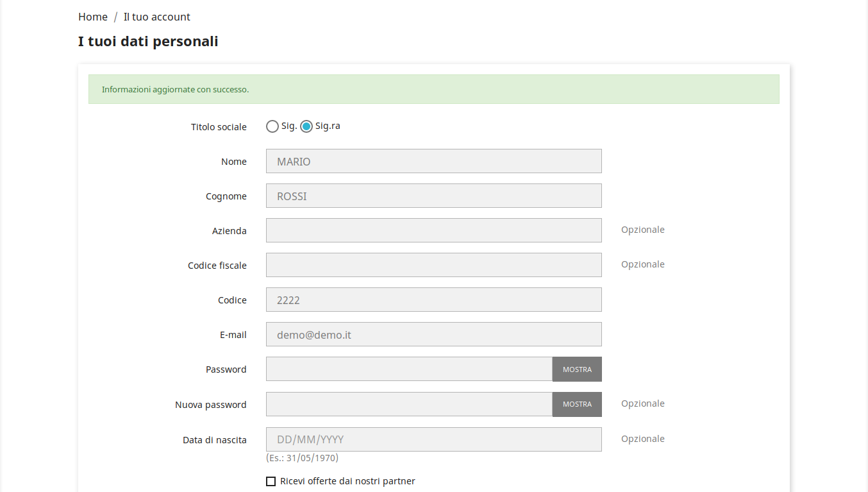The height and width of the screenshot is (492, 868).
Task: Click into the empty Azienda field
Action: [x=434, y=230]
